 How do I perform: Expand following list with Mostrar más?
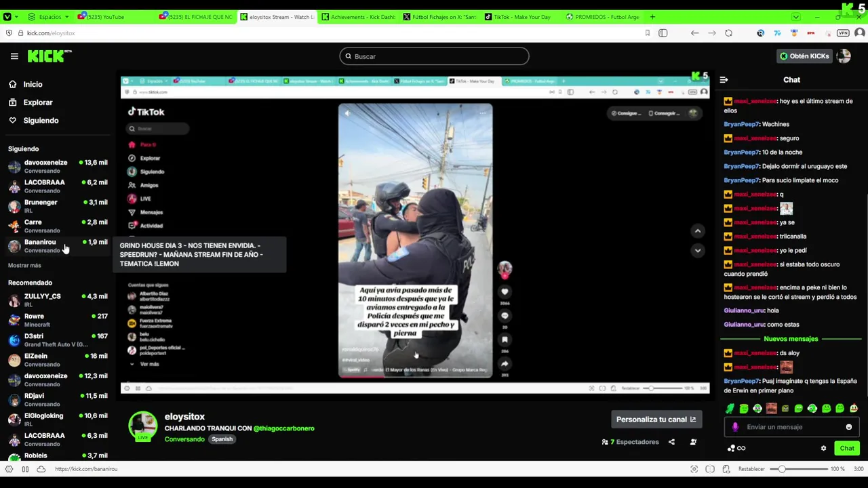[24, 266]
